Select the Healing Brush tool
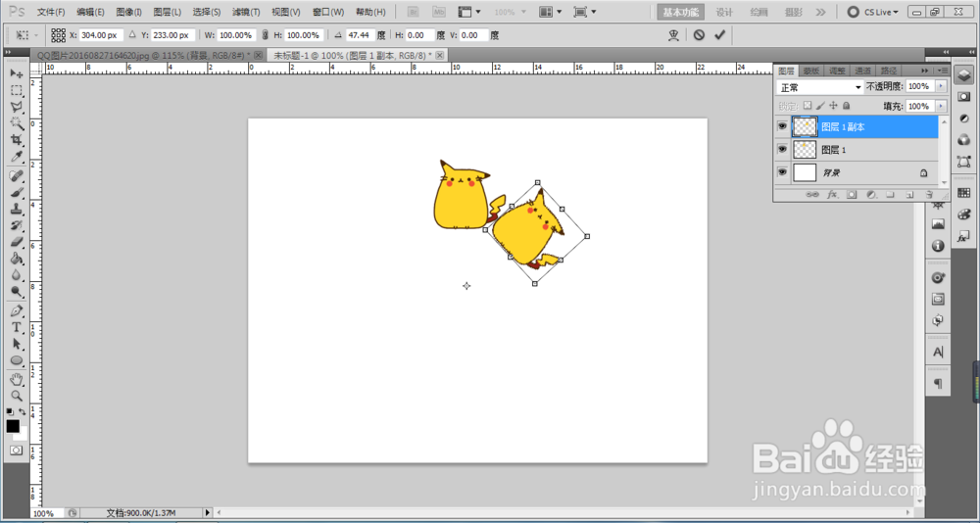980x523 pixels. [17, 176]
